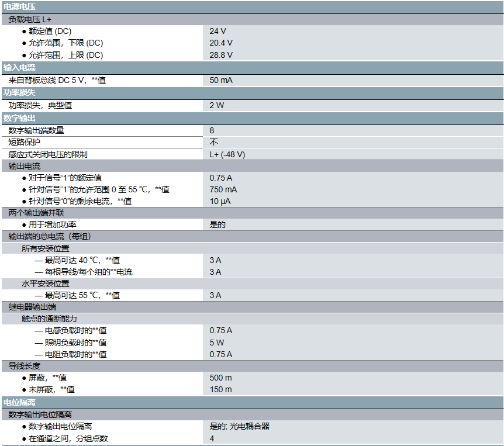Click the 10 µA residual current value
Image resolution: width=504 pixels, height=446 pixels.
tap(220, 201)
